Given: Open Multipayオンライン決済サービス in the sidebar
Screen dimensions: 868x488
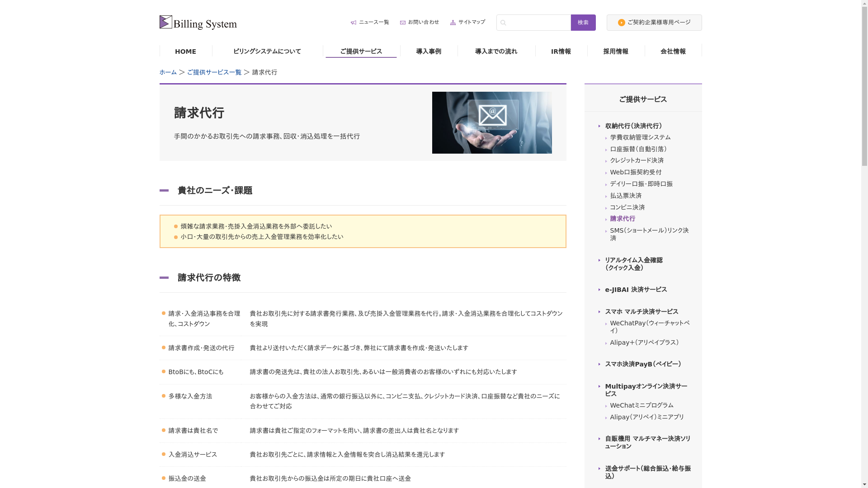Looking at the screenshot, I should click(x=646, y=390).
